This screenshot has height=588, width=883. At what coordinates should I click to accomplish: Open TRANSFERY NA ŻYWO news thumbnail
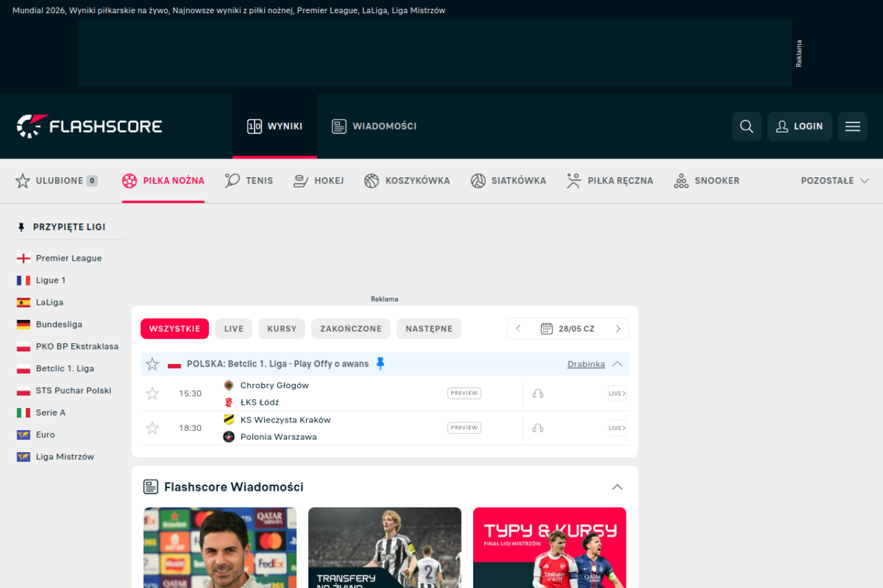[385, 548]
